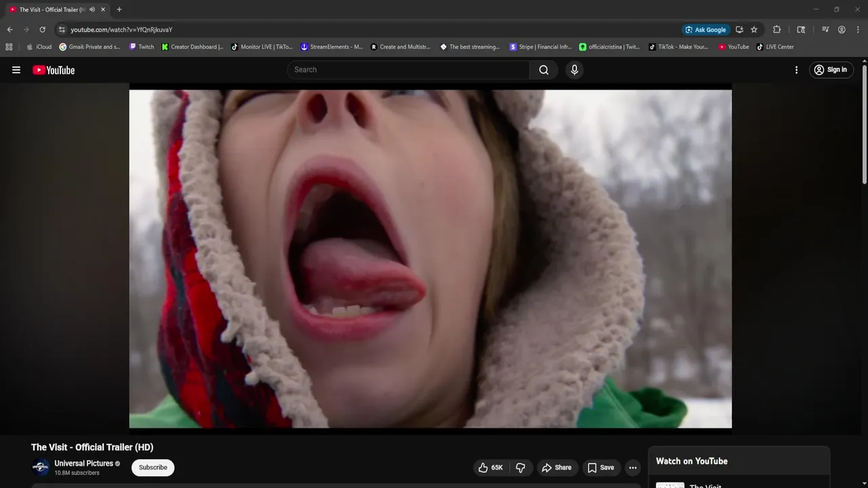Open YouTube settings three-dot menu
This screenshot has height=488, width=868.
click(x=796, y=70)
